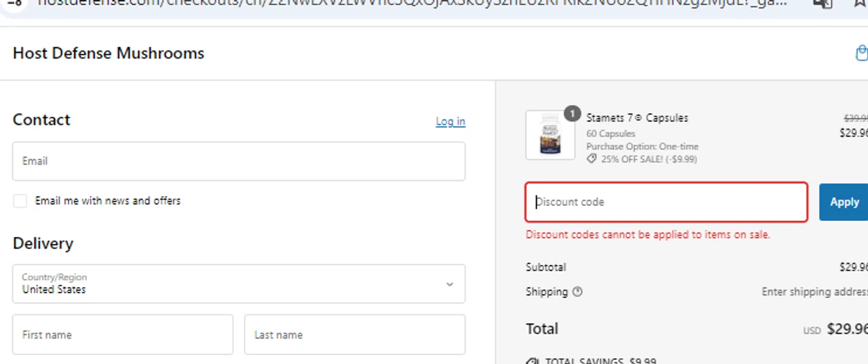Open the shopping bag cart icon
The image size is (868, 364).
click(861, 54)
